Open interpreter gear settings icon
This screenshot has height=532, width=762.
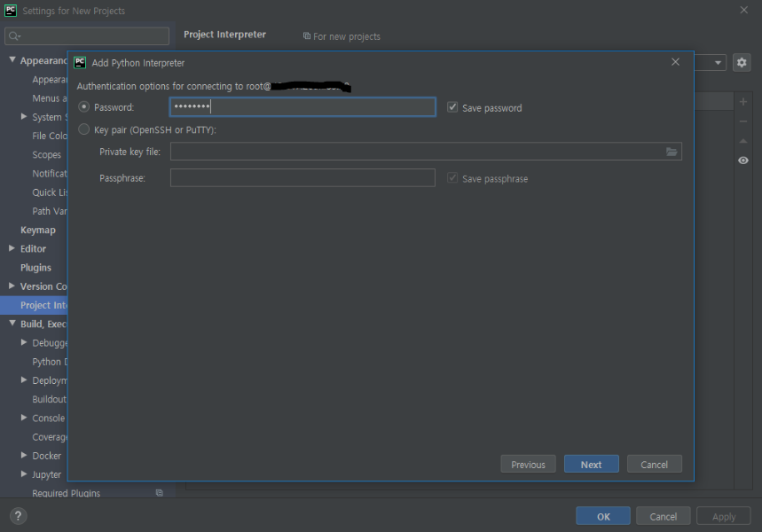741,63
